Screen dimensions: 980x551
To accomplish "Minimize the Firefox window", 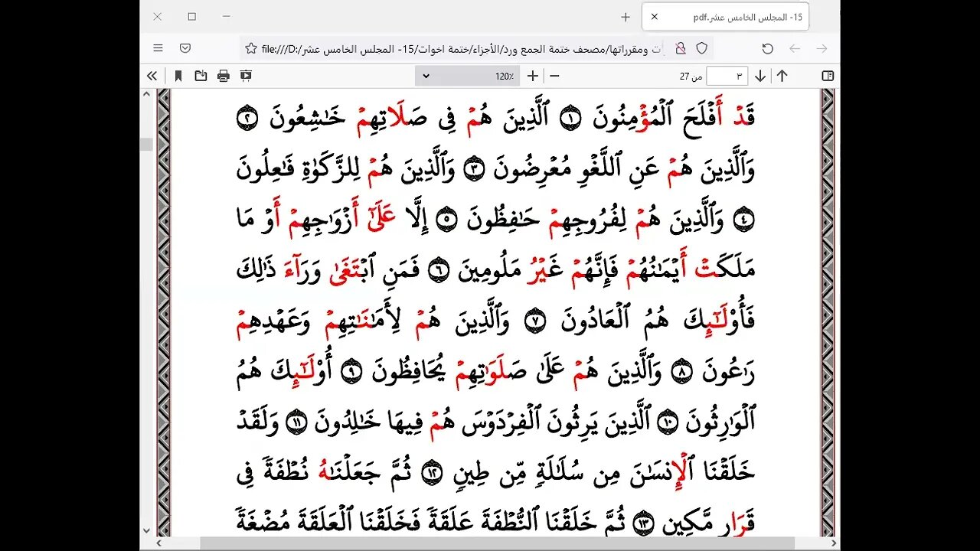I will click(x=227, y=16).
